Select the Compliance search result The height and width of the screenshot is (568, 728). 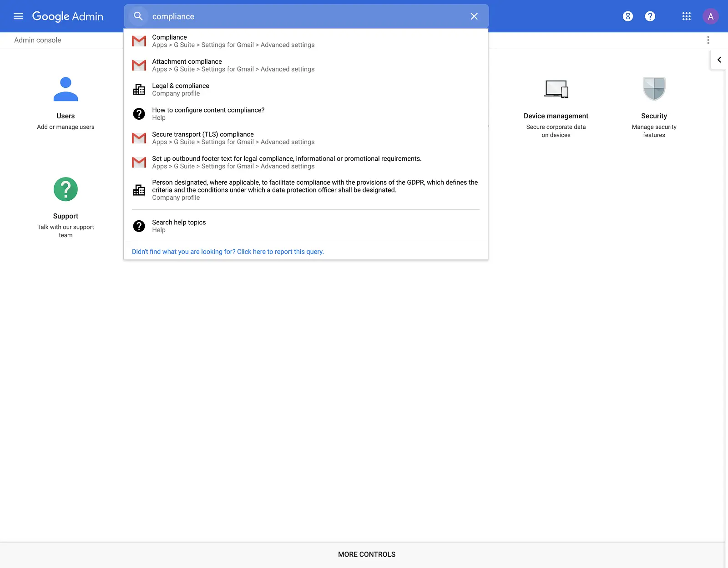[x=306, y=41]
